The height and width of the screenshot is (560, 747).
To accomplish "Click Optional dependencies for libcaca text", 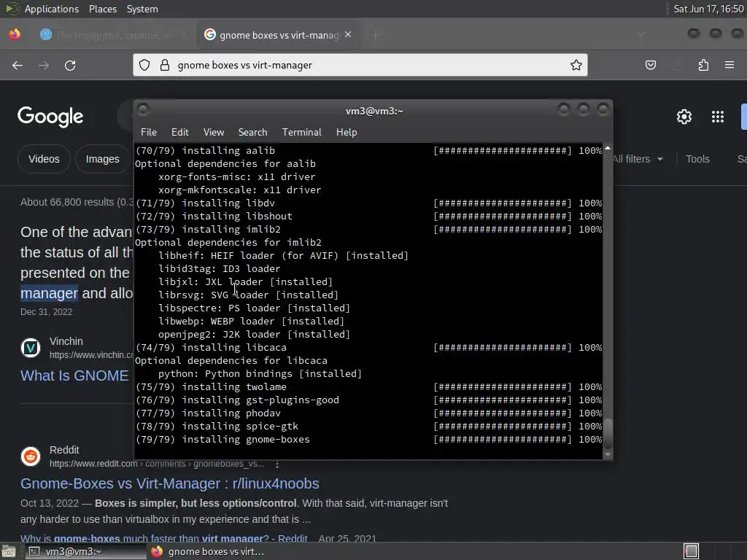I will [x=231, y=360].
